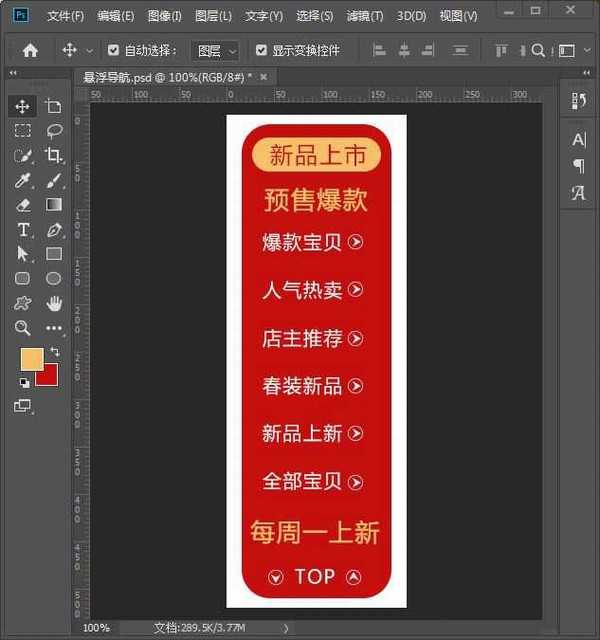Select the Eraser tool
The width and height of the screenshot is (600, 640).
click(22, 204)
